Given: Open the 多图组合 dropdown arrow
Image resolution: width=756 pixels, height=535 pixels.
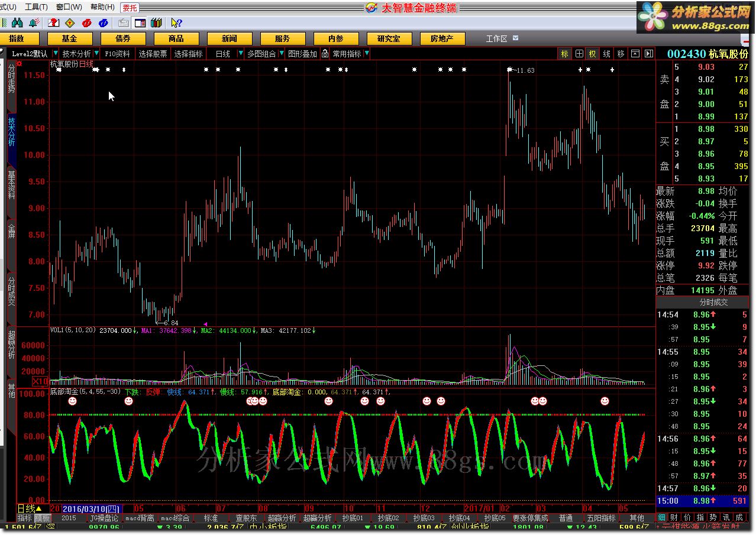Looking at the screenshot, I should [x=280, y=54].
